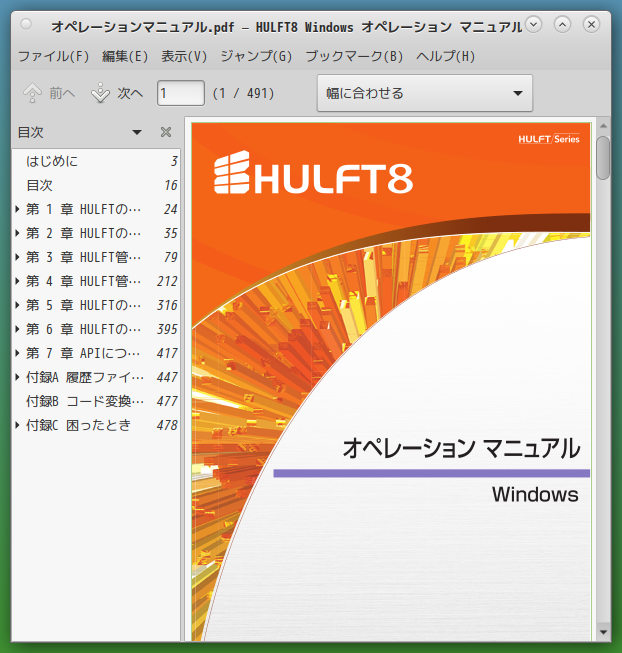Click the page number input field
The width and height of the screenshot is (622, 653).
coord(181,93)
